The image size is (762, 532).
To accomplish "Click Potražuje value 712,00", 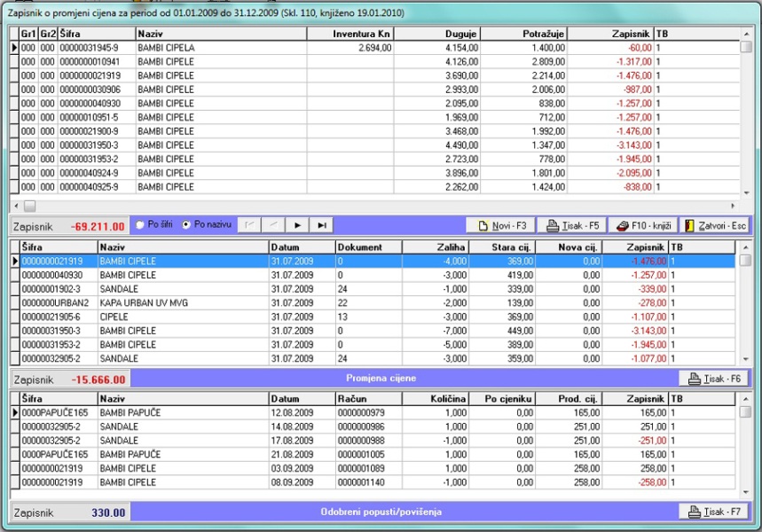I will pos(524,118).
